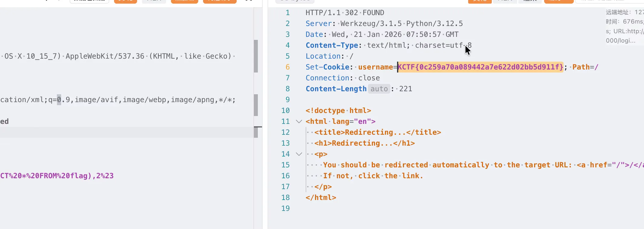Click the highlighted KCTF flag cookie value
This screenshot has width=644, height=229.
[480, 67]
